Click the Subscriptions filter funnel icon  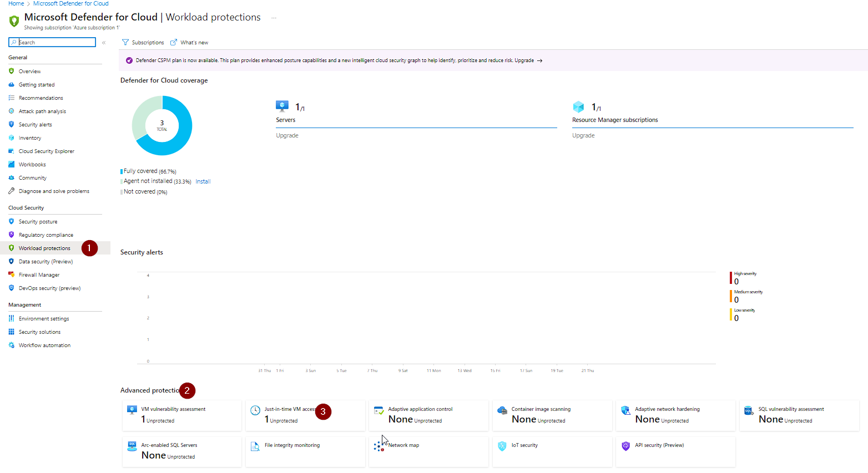[125, 42]
